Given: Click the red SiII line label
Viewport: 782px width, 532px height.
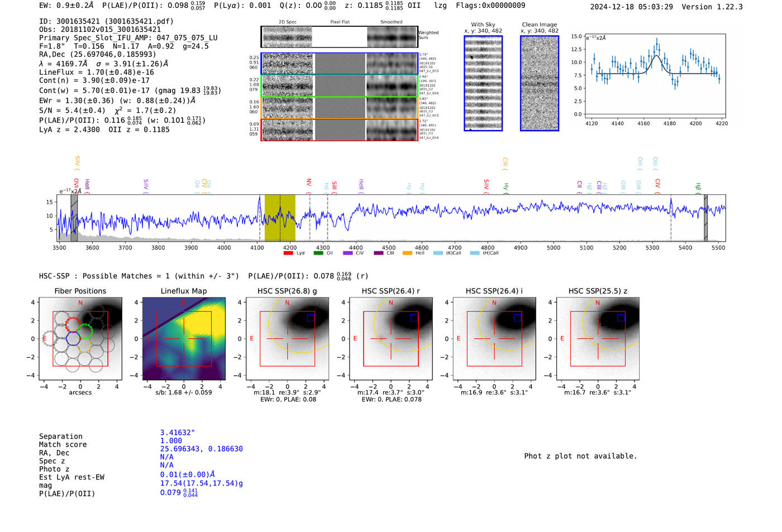Looking at the screenshot, I should coord(335,186).
